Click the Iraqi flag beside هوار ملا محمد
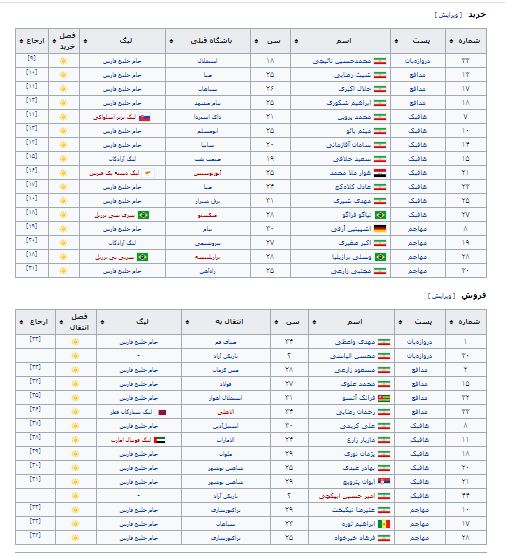This screenshot has height=553, width=505. point(380,173)
